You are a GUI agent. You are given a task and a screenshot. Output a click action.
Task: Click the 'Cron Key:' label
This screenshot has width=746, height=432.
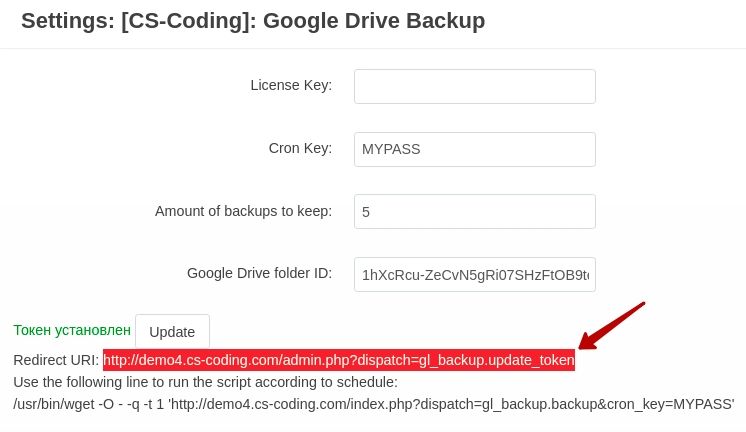tap(300, 148)
